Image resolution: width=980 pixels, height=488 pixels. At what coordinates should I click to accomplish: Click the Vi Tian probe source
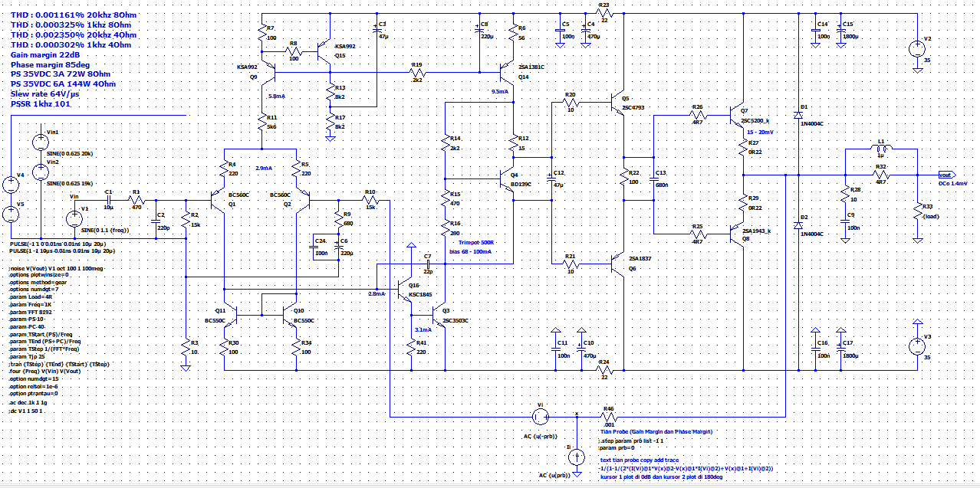(540, 416)
